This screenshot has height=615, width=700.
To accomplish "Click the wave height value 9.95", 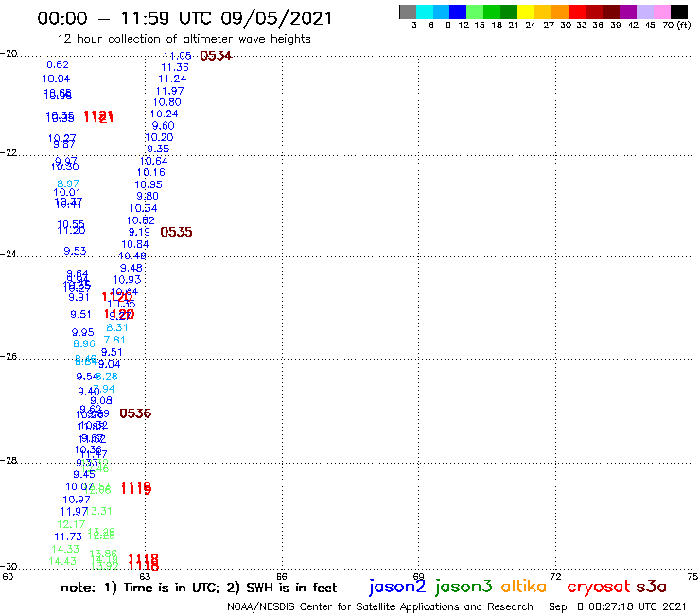I will (83, 332).
